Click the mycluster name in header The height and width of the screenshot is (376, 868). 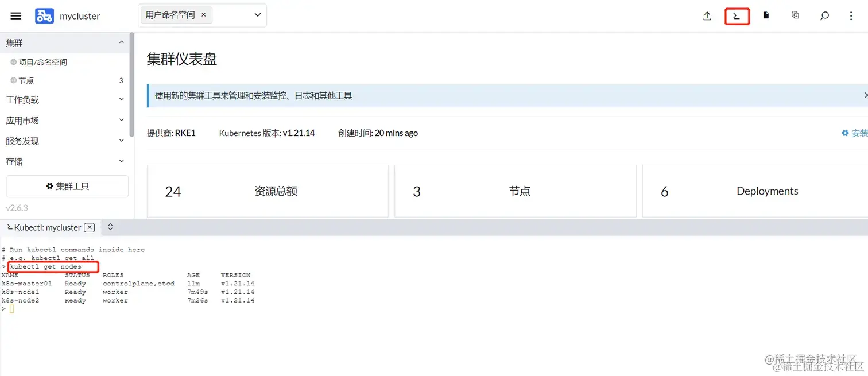point(80,16)
